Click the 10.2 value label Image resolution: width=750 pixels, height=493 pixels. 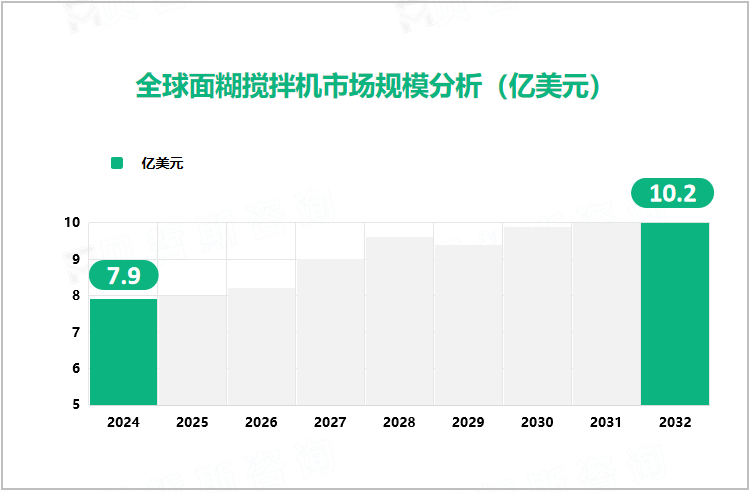point(673,193)
